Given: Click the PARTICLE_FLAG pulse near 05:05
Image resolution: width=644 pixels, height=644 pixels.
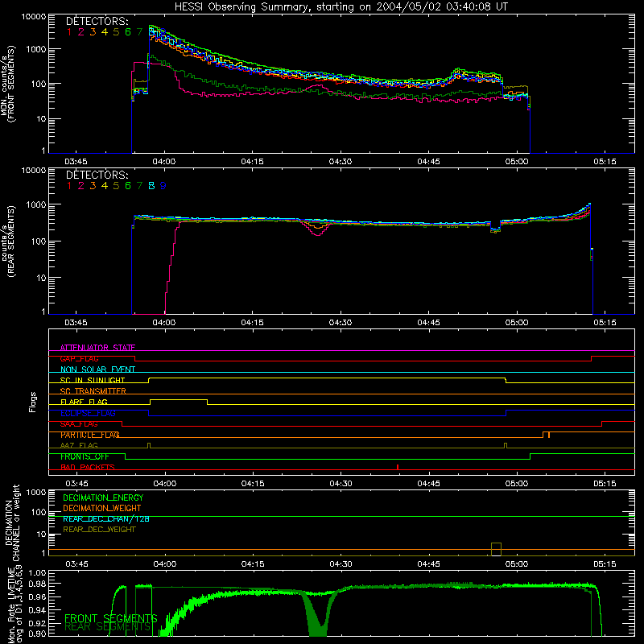Looking at the screenshot, I should [546, 435].
